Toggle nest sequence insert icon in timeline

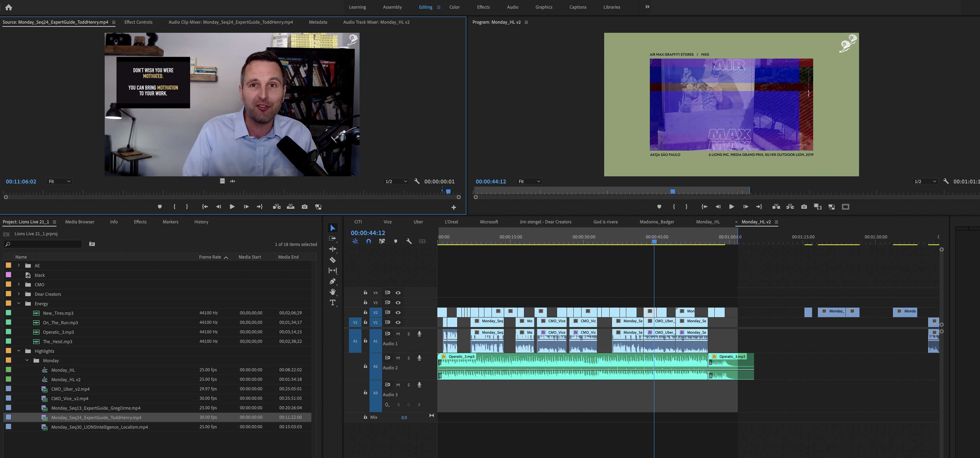pos(355,241)
